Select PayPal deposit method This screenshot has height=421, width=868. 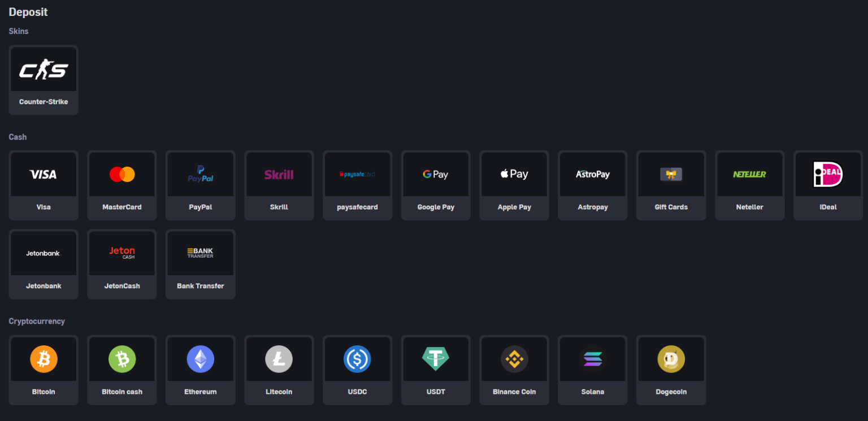click(201, 185)
